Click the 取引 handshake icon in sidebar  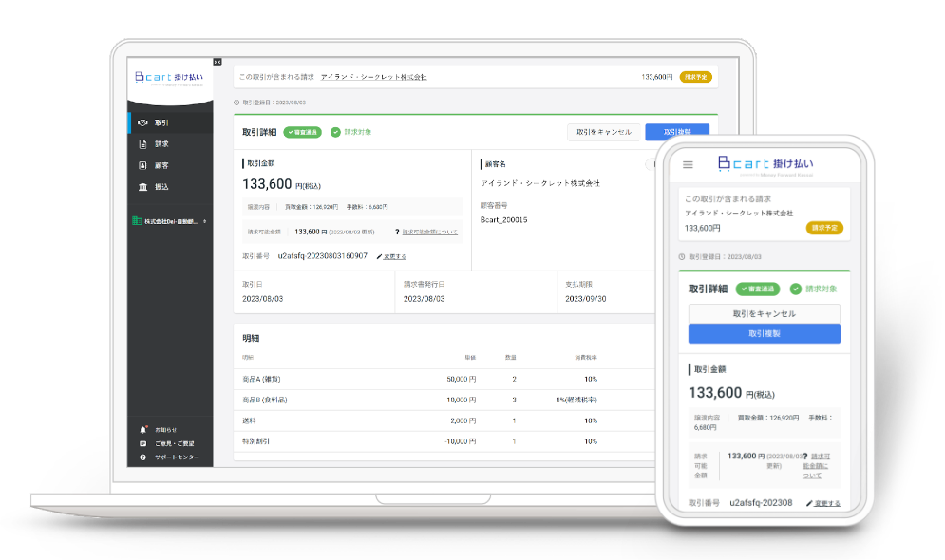[x=142, y=122]
